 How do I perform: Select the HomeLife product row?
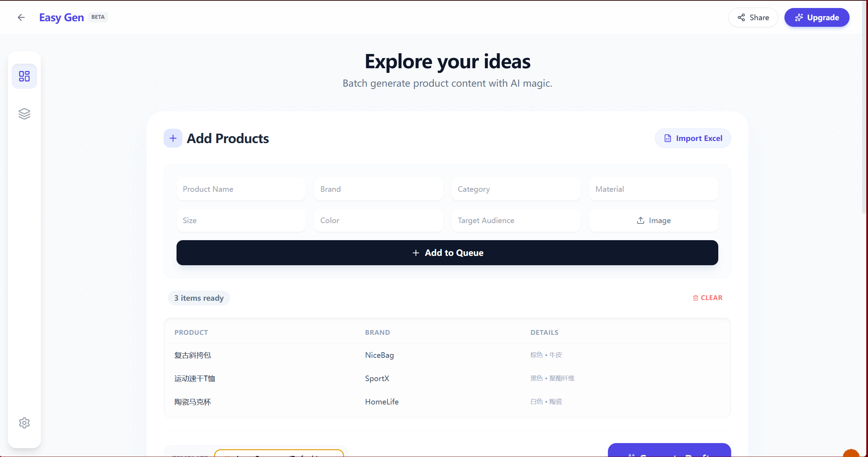[x=382, y=402]
